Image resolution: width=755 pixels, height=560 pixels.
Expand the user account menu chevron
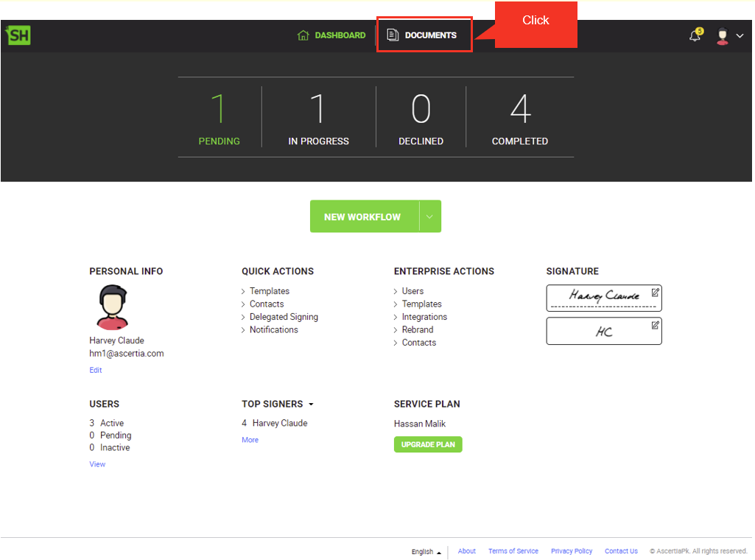point(740,36)
